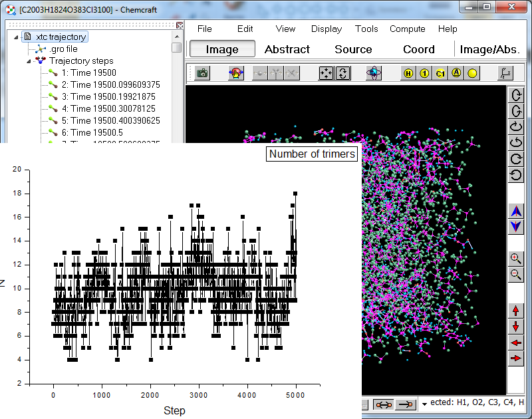This screenshot has width=532, height=419.
Task: Collapse the Trajectory steps node
Action: point(29,61)
